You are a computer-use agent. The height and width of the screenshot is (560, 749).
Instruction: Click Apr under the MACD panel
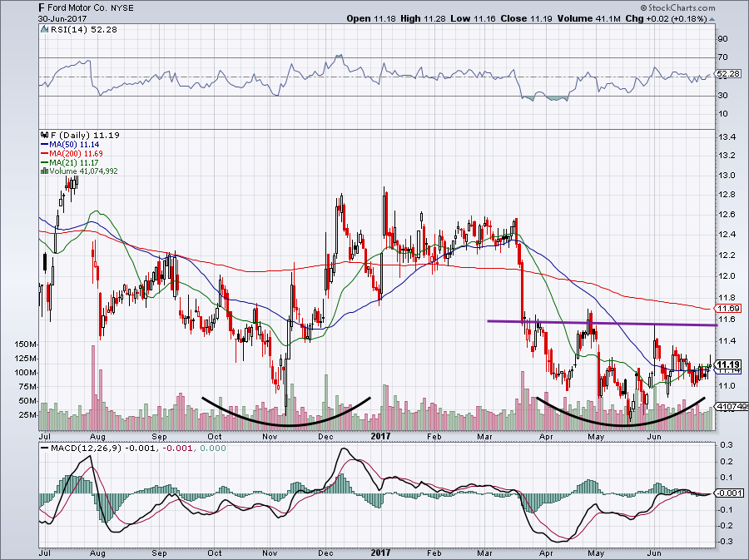point(546,553)
